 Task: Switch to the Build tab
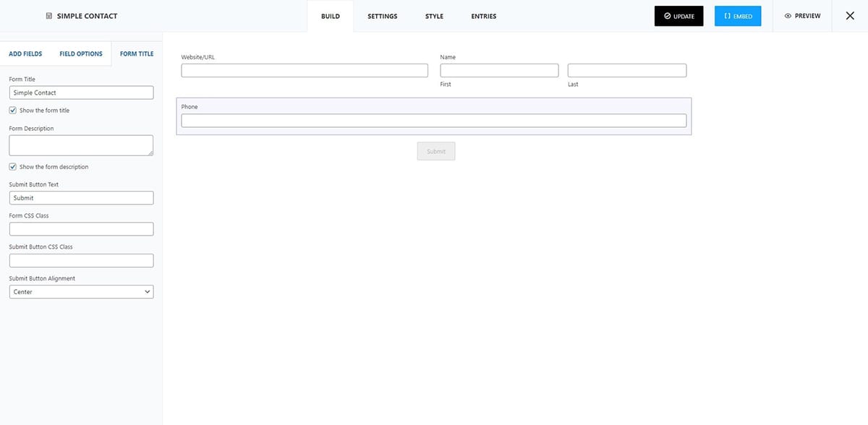point(331,16)
